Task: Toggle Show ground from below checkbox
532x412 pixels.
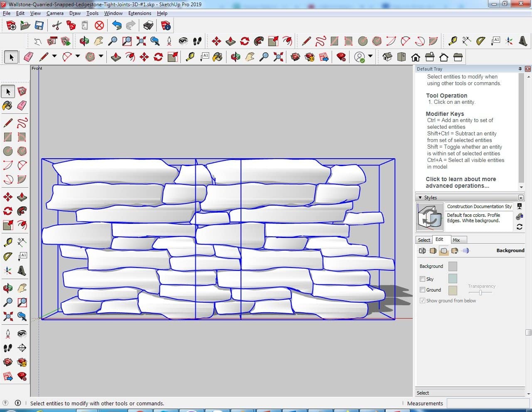Action: point(423,301)
